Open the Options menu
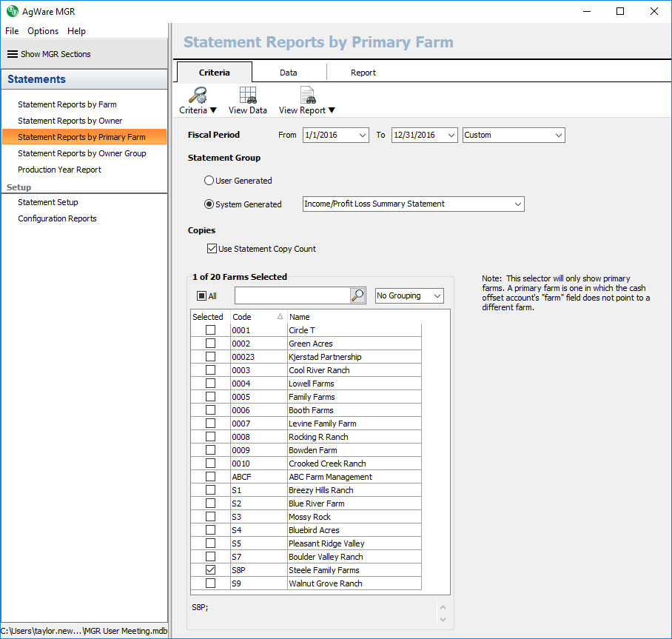Viewport: 672px width, 639px height. (43, 31)
